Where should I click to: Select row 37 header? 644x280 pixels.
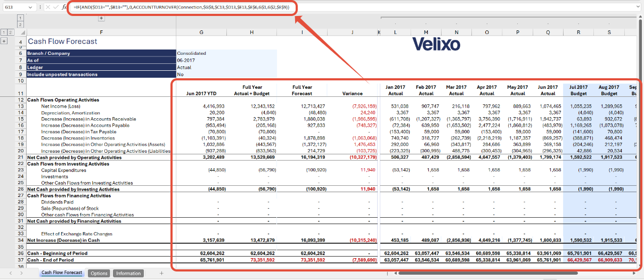tap(20, 259)
